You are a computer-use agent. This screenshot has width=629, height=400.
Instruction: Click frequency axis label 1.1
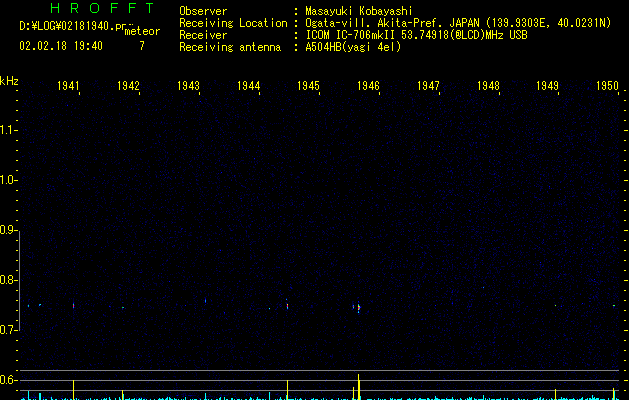click(8, 130)
